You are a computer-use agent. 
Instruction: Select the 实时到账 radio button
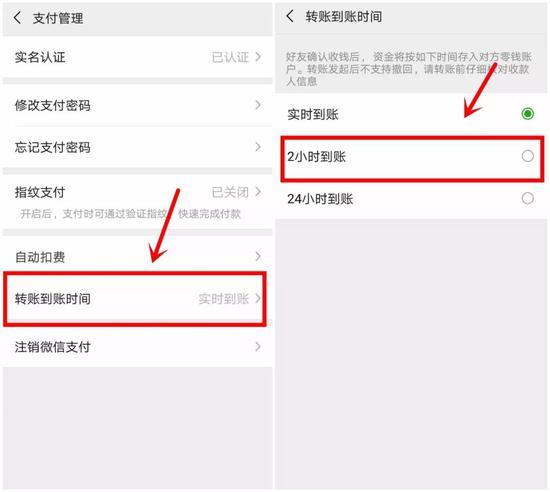[528, 114]
